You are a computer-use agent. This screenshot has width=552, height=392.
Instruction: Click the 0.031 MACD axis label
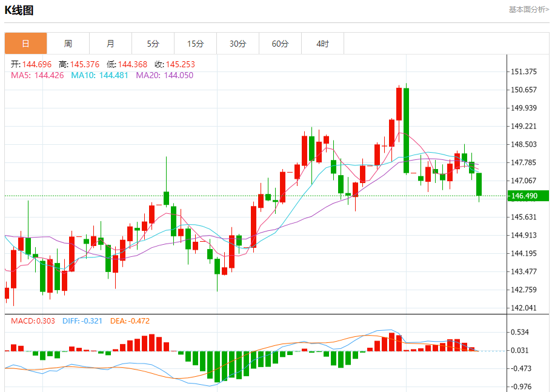[x=520, y=350]
